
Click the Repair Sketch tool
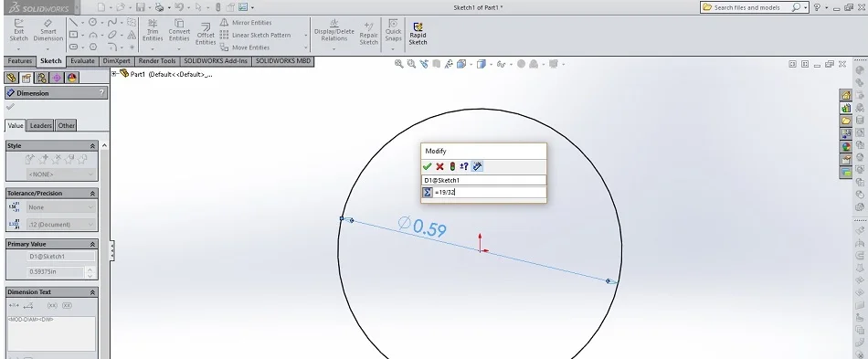369,35
